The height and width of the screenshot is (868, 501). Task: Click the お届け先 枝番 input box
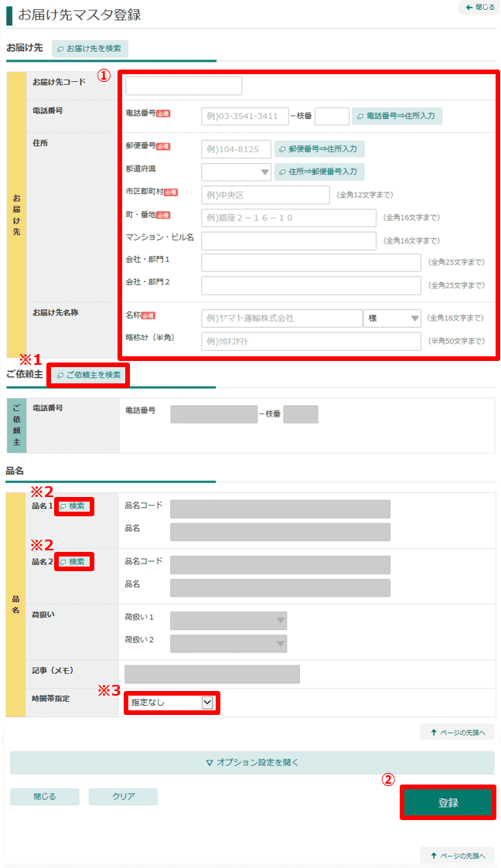(332, 116)
